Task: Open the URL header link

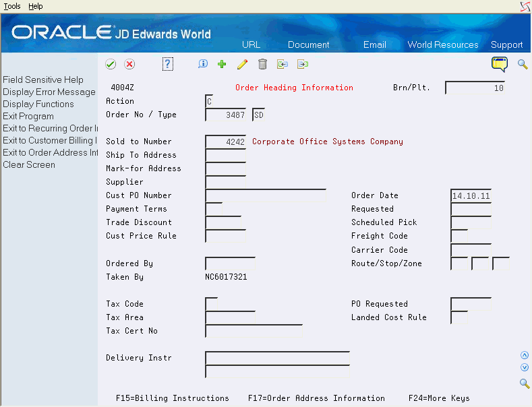Action: point(251,44)
